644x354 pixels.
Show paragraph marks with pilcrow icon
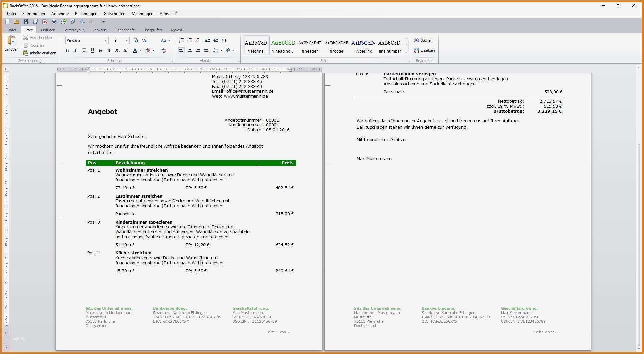(x=224, y=40)
